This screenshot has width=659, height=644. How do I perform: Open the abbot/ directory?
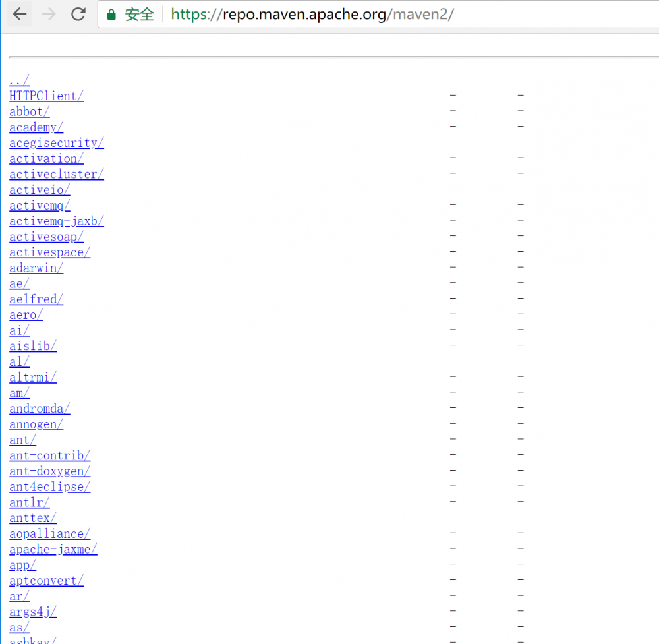(x=30, y=111)
